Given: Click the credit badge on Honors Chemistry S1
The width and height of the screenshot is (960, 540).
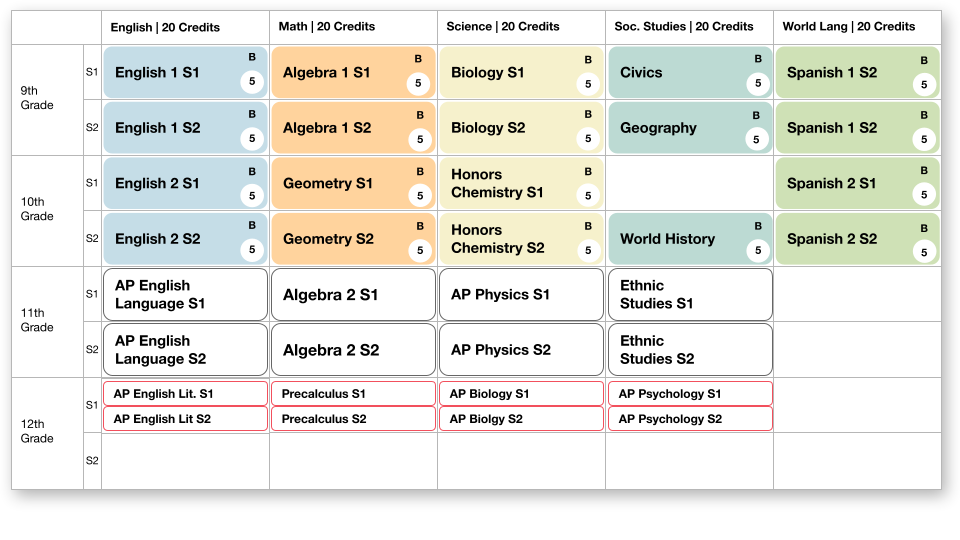Looking at the screenshot, I should tap(588, 195).
